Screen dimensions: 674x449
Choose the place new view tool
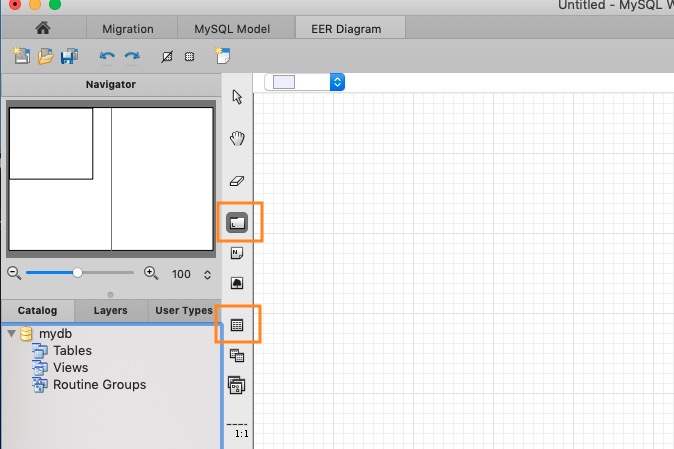click(237, 355)
